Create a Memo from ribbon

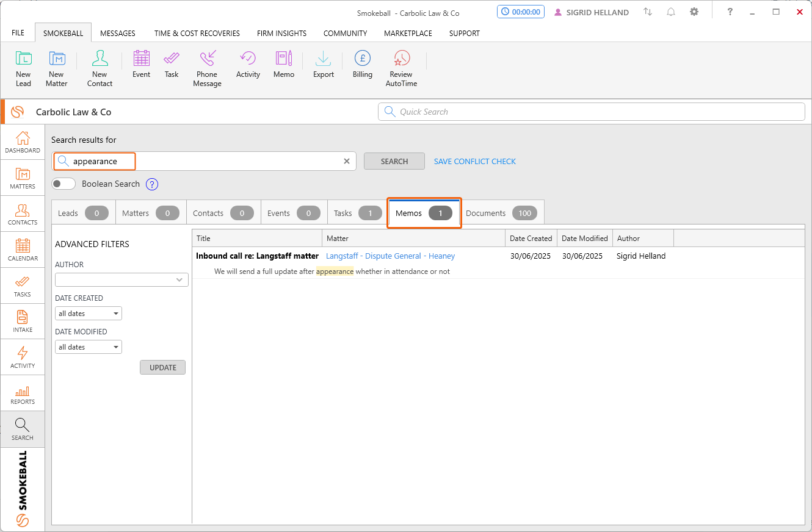click(x=283, y=64)
